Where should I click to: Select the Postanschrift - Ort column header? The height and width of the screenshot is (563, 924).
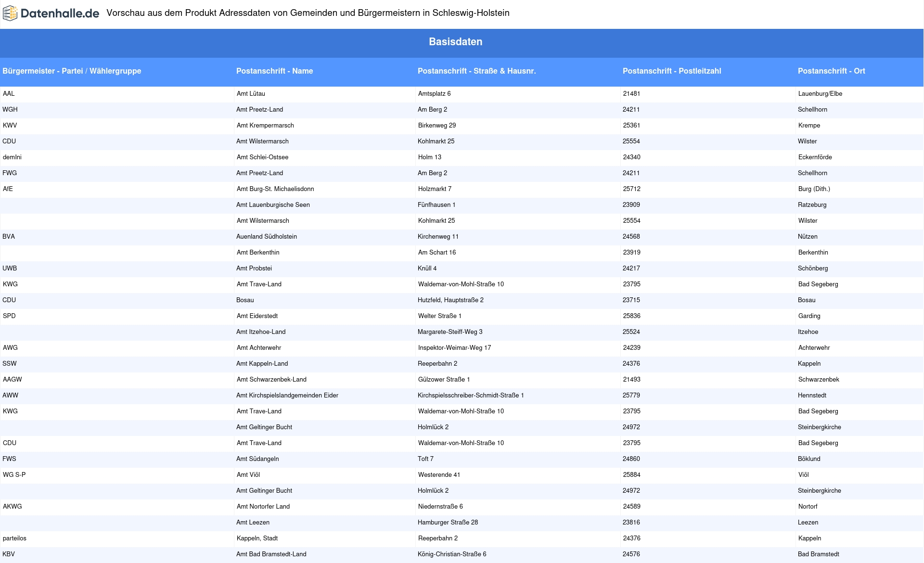pyautogui.click(x=831, y=71)
